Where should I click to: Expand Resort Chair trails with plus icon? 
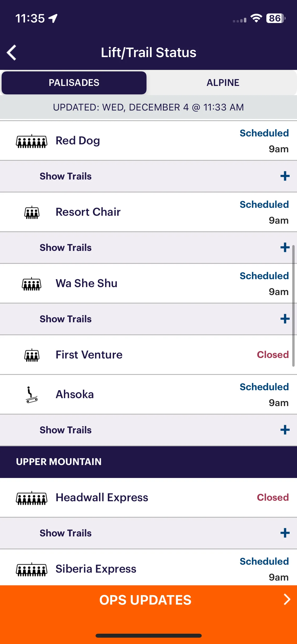click(x=285, y=247)
